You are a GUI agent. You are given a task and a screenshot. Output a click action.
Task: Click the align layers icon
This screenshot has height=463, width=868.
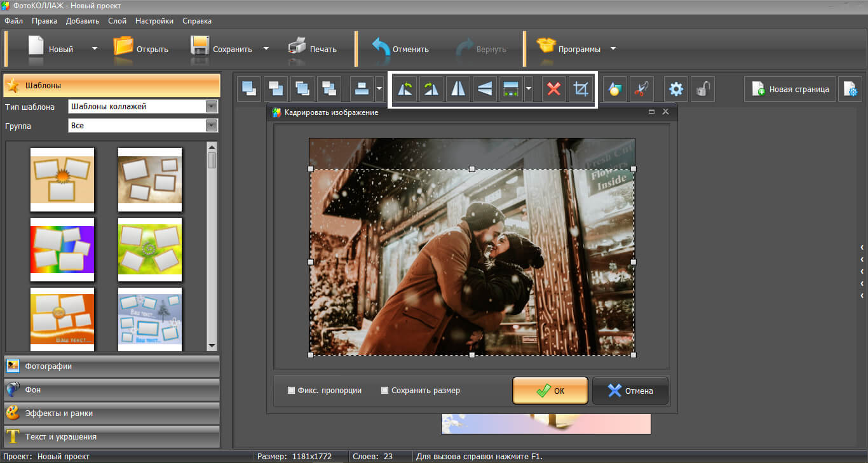click(362, 88)
